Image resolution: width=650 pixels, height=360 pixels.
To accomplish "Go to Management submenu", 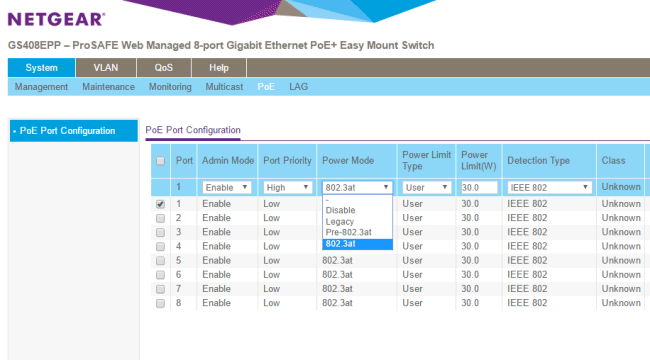I will coord(41,87).
